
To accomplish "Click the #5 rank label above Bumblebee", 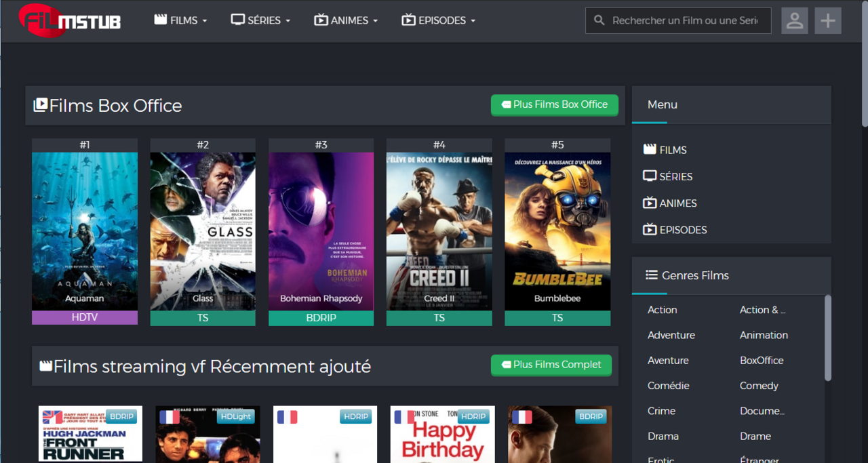I will [x=557, y=145].
